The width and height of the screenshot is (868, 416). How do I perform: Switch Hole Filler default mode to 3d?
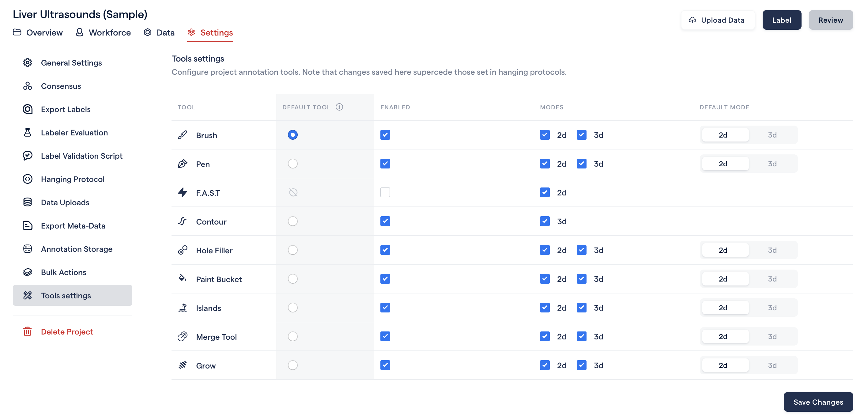tap(772, 250)
